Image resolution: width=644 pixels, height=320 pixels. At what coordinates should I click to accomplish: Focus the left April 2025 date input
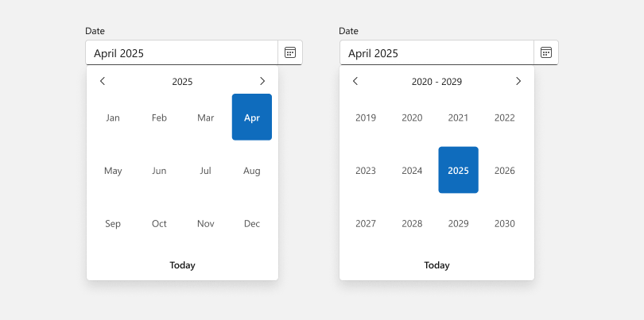tap(181, 53)
